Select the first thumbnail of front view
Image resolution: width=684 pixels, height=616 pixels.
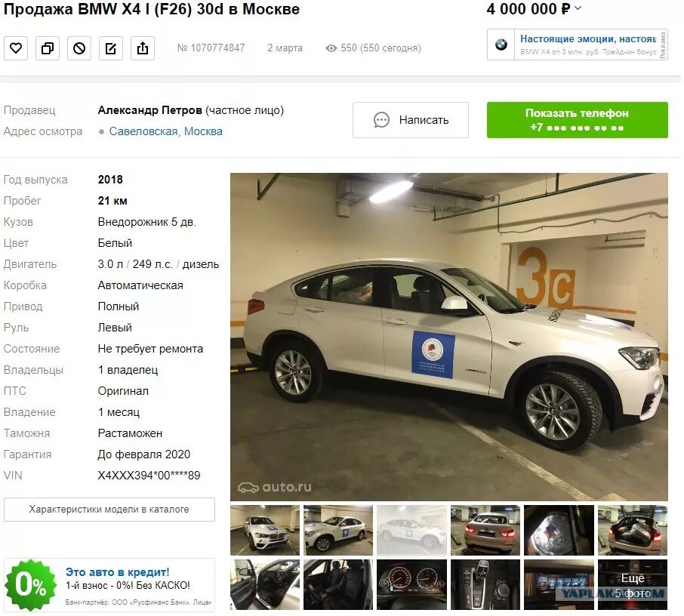pos(265,530)
